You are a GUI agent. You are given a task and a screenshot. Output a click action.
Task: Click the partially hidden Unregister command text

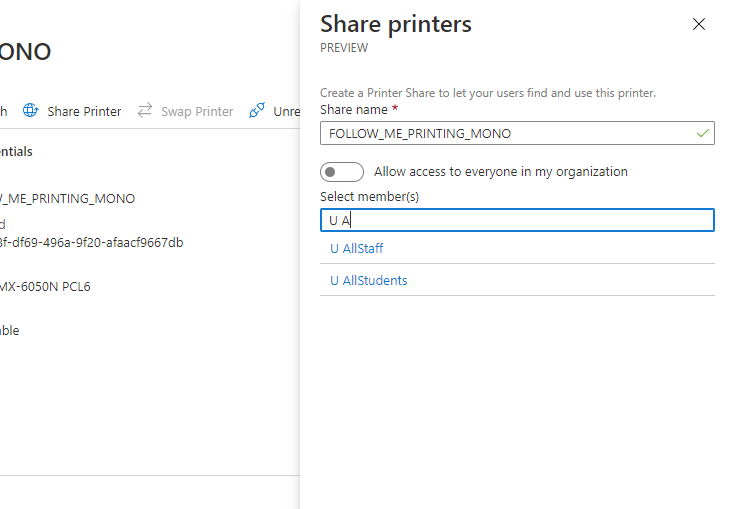tap(287, 111)
